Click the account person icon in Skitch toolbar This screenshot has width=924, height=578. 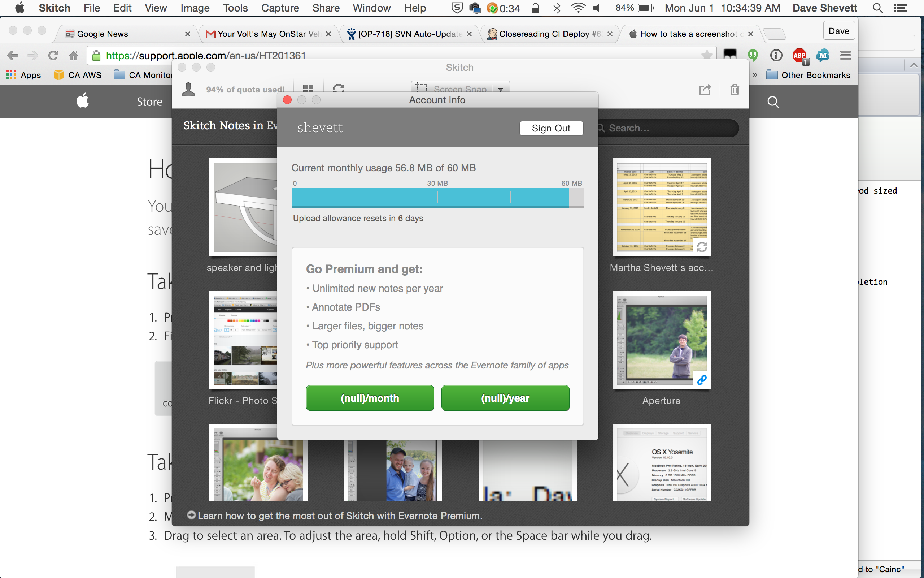(x=188, y=89)
